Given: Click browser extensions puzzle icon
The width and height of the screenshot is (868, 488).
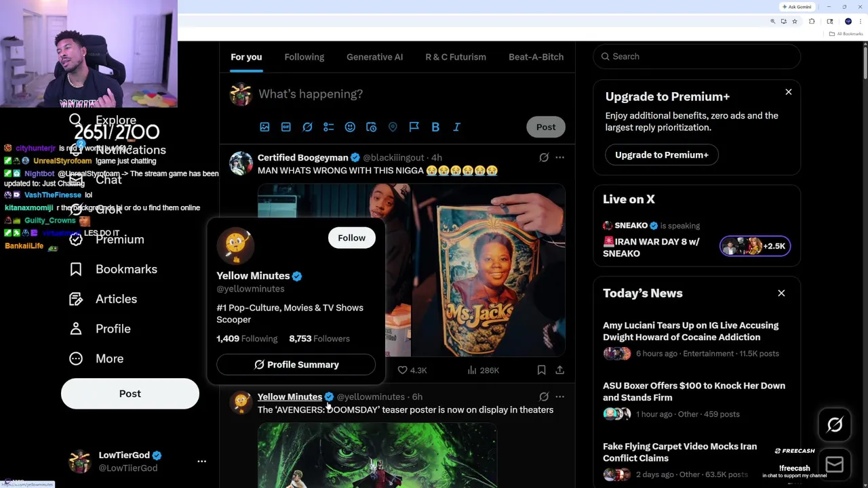Looking at the screenshot, I should tap(812, 22).
